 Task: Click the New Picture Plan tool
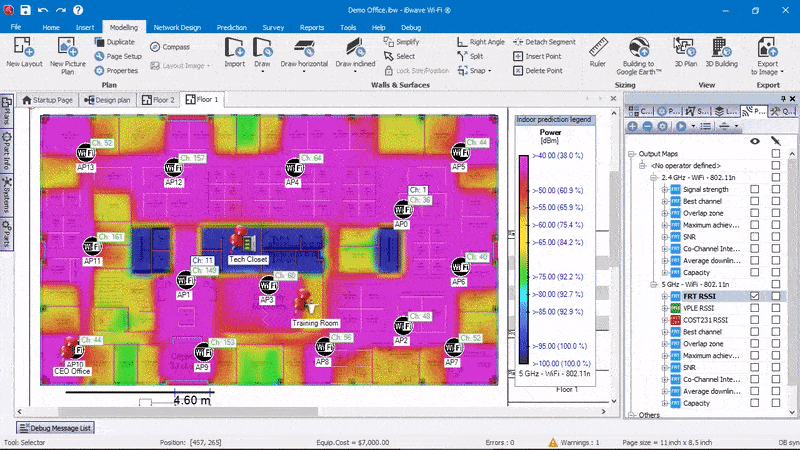coord(67,56)
